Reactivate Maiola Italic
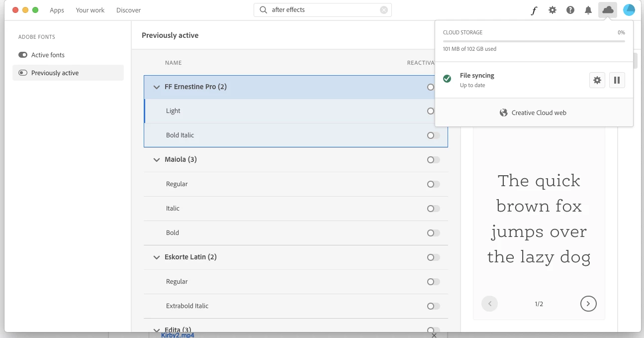This screenshot has width=644, height=338. (434, 209)
